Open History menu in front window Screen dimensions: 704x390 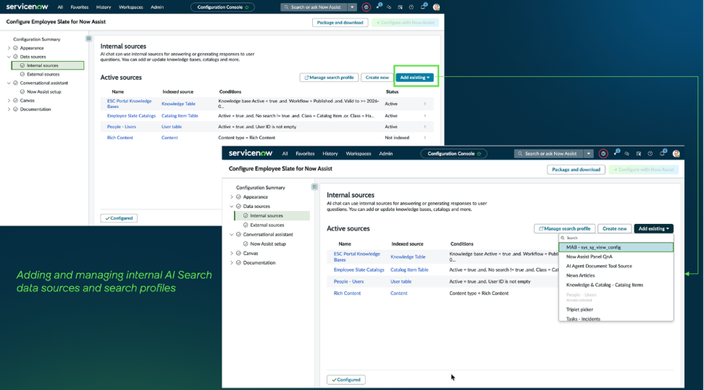(330, 153)
